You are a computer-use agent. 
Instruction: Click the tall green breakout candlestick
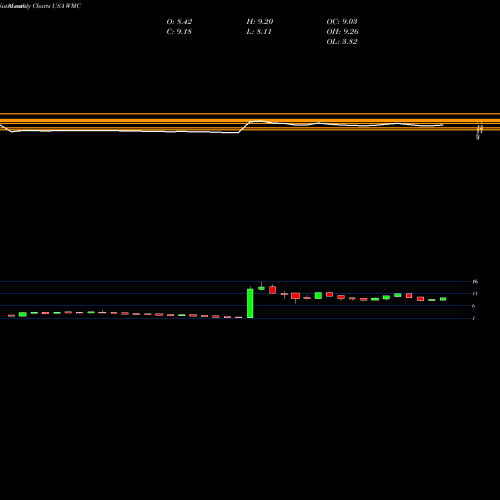250,303
